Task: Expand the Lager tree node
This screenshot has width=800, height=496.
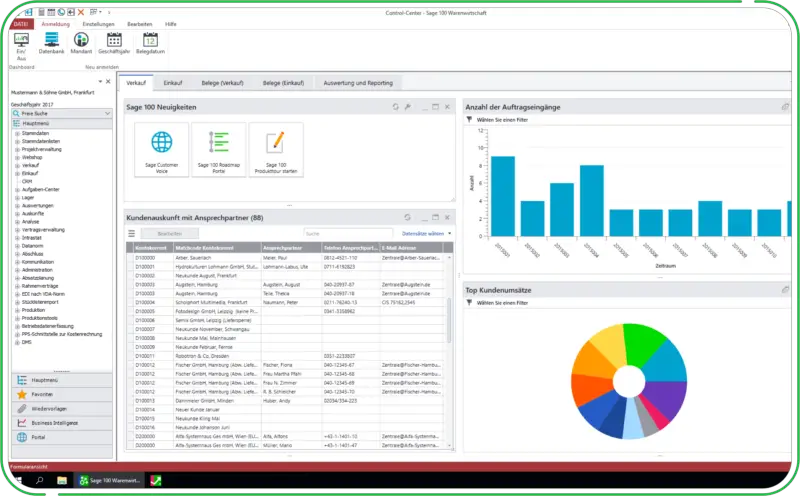Action: click(x=17, y=197)
